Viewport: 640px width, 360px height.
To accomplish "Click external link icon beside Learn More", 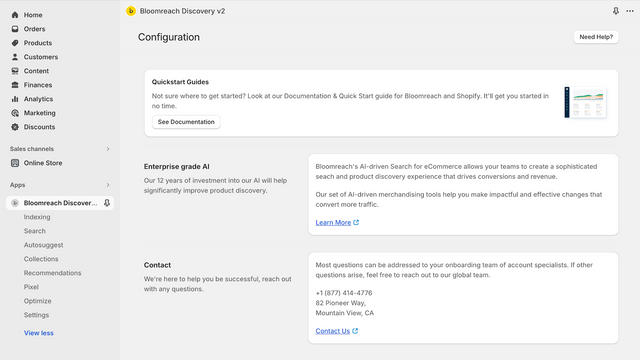I will click(x=356, y=222).
